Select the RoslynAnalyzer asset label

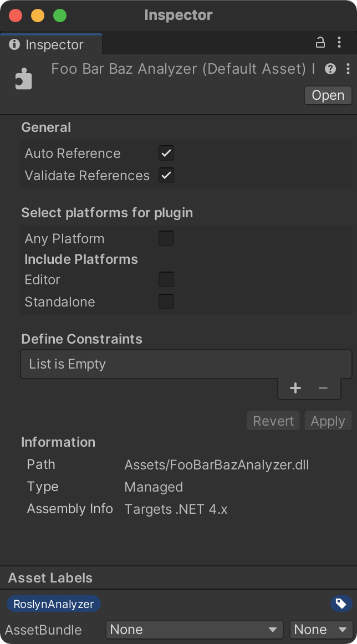pos(53,604)
